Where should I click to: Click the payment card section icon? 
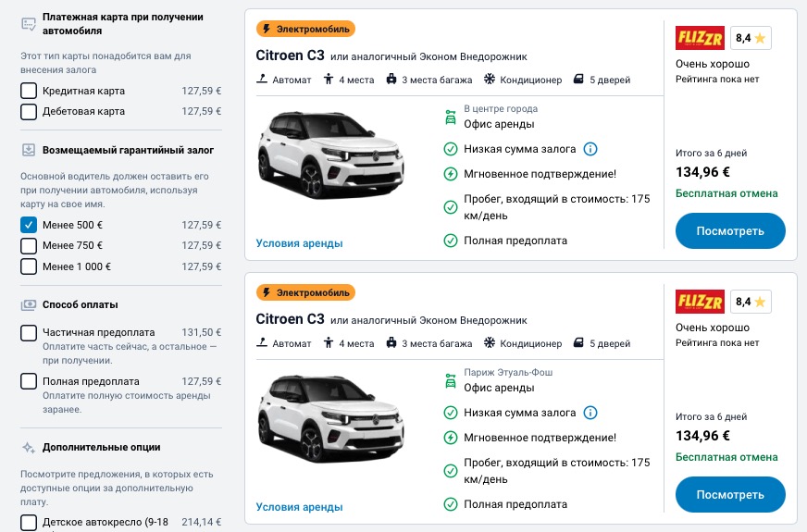[29, 24]
